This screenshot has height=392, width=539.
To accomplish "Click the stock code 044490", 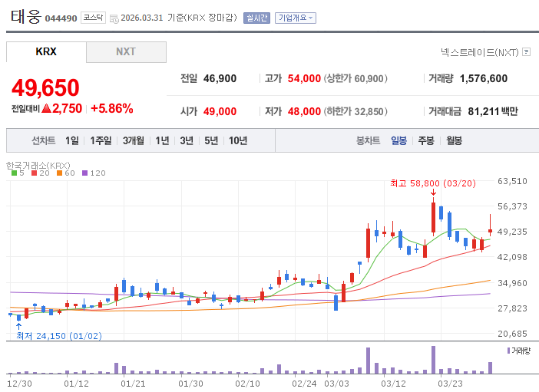I will point(61,18).
